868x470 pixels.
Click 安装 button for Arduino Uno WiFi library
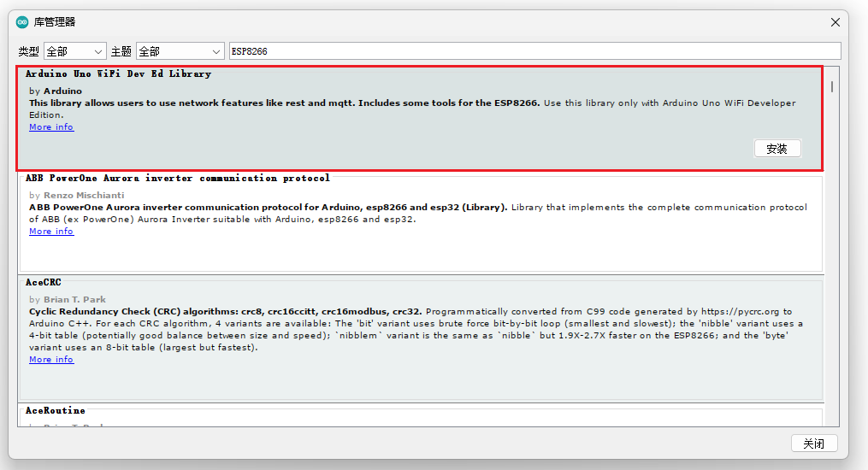tap(777, 148)
